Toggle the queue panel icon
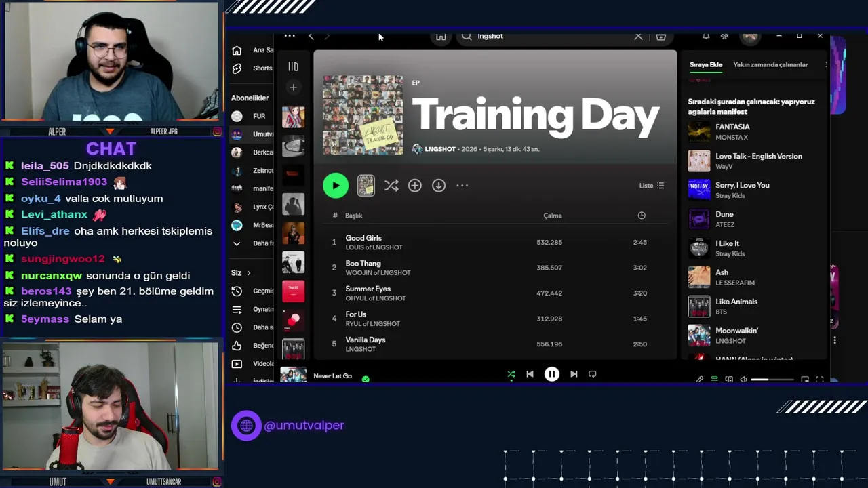Viewport: 868px width, 488px height. [714, 380]
